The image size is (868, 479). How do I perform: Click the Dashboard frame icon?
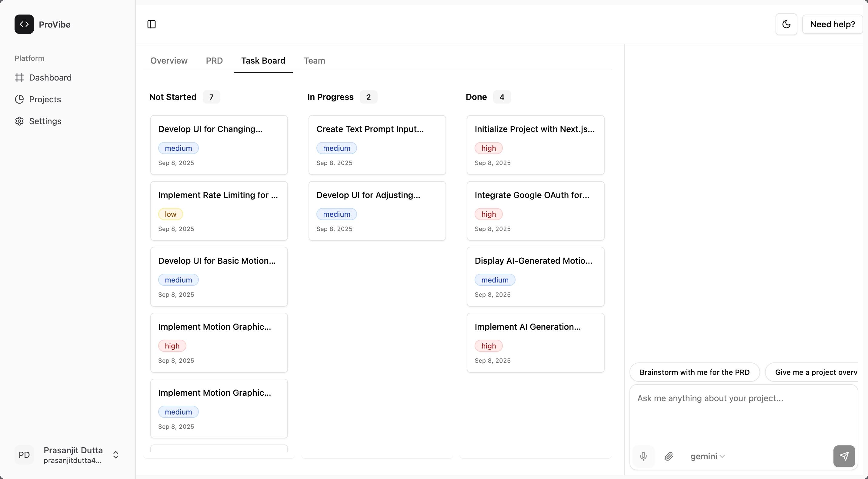coord(19,78)
